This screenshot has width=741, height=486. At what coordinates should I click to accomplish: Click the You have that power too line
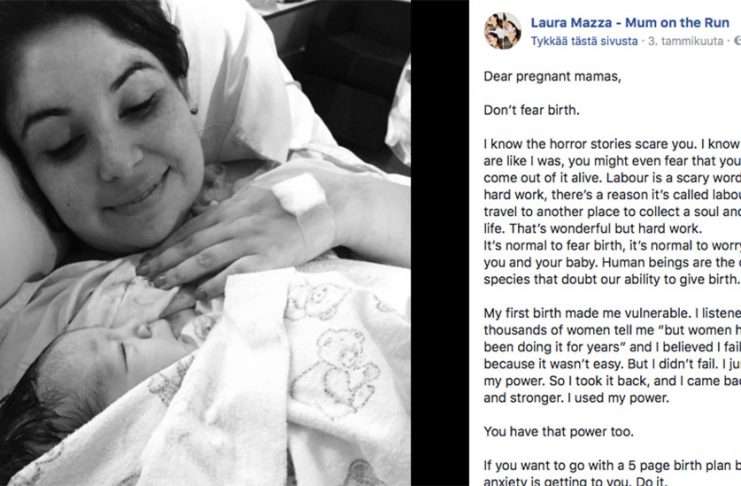click(x=559, y=432)
